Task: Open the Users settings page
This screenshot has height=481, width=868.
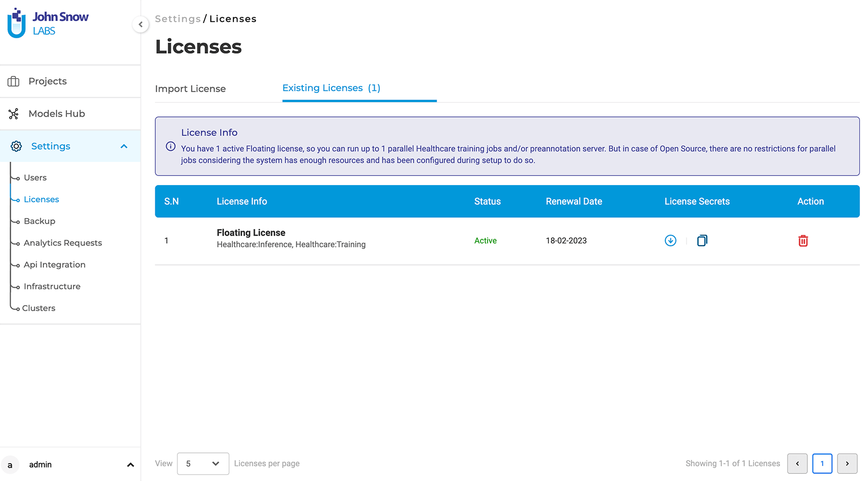Action: click(35, 178)
